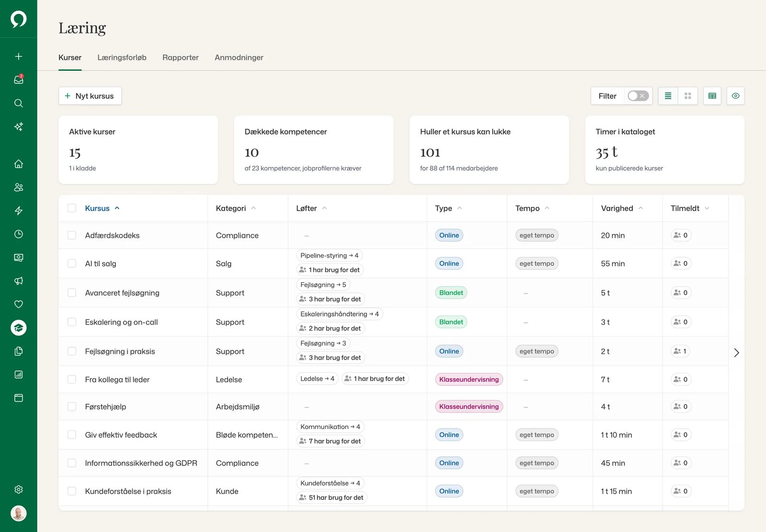
Task: Switch to the Rapporter tab
Action: point(180,57)
